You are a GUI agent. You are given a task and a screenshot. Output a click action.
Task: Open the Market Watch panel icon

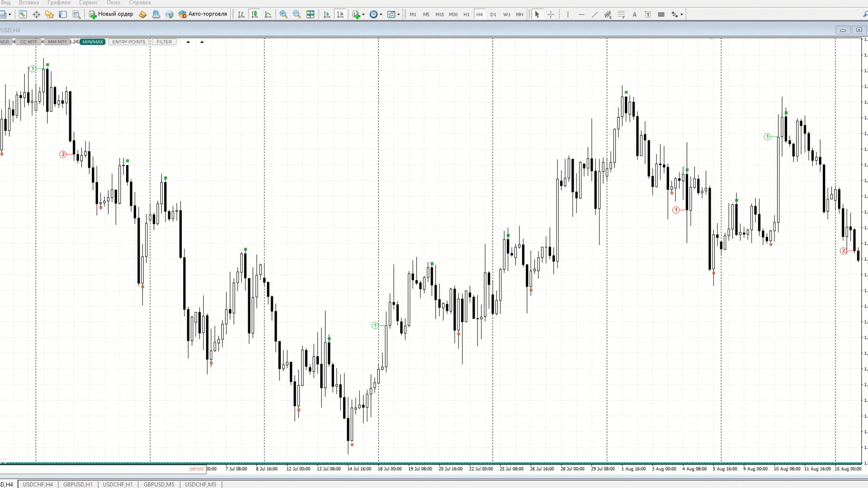point(23,14)
